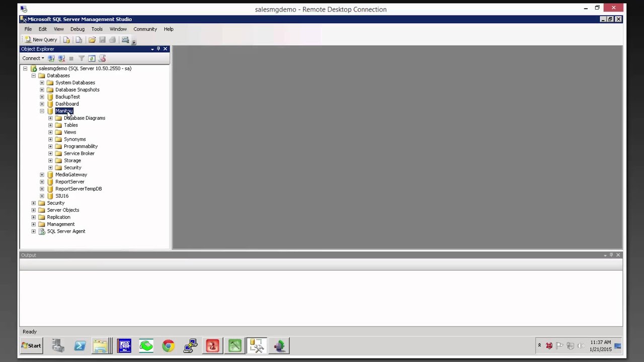The height and width of the screenshot is (362, 644).
Task: Click the Stop icon in Object Explorer
Action: [71, 58]
